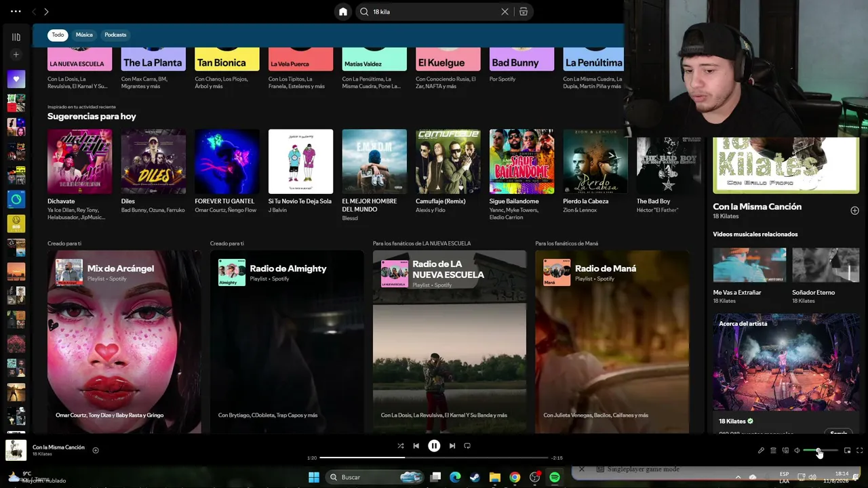Screen dimensions: 868x488
Task: Open the El Kuelgue mix card
Action: 448,68
